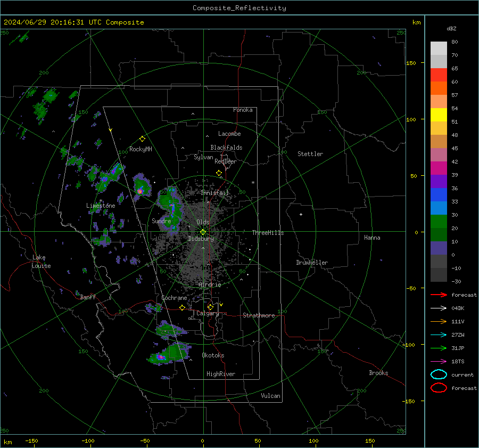Click the yellow diamond marker near RockyMH
The height and width of the screenshot is (448, 479).
pyautogui.click(x=142, y=139)
